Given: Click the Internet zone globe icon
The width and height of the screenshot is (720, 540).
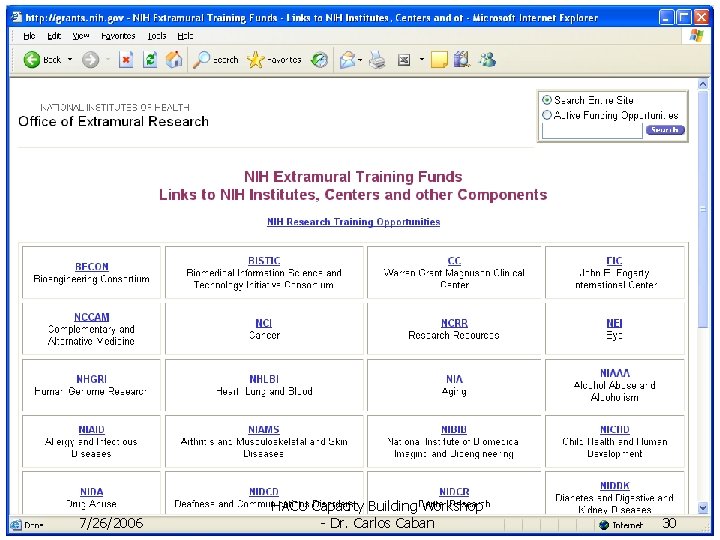Looking at the screenshot, I should click(x=604, y=525).
